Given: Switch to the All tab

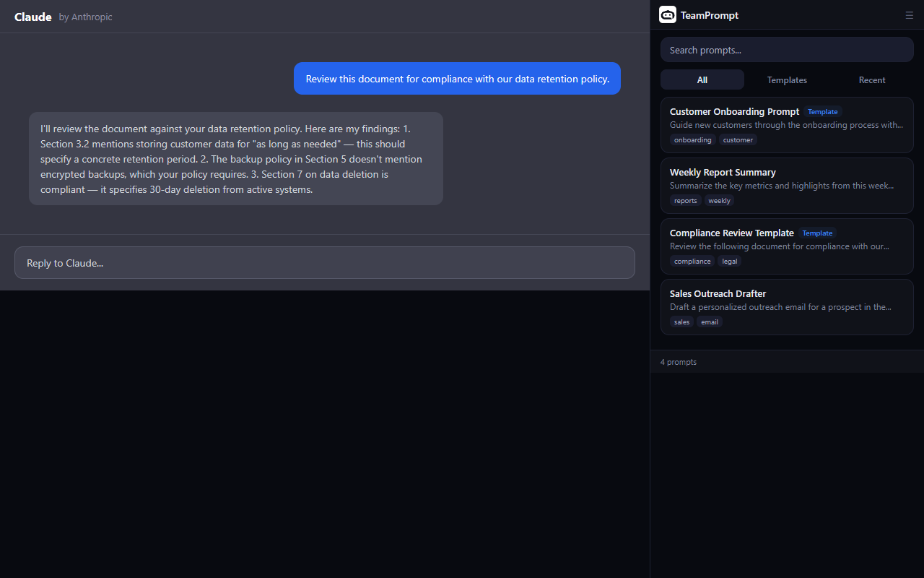Looking at the screenshot, I should (702, 80).
